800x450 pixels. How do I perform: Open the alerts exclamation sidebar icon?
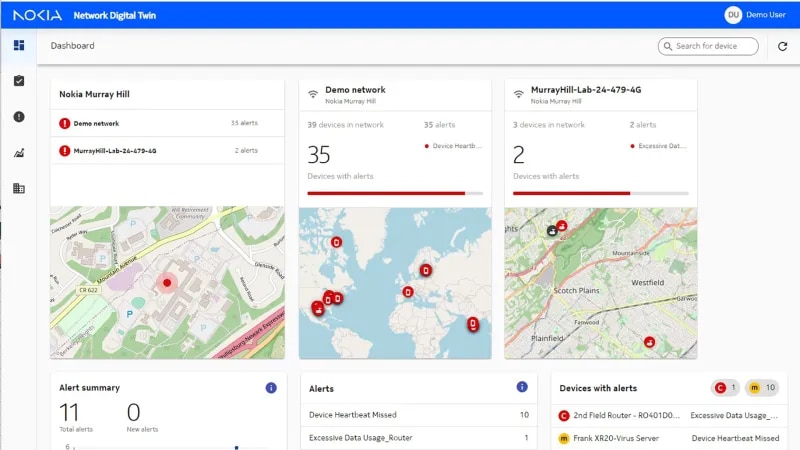(x=19, y=117)
